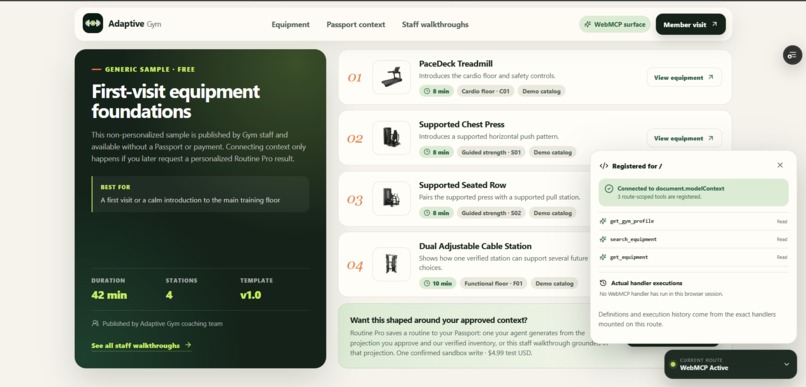View equipment for PaceDeck Treadmill
Screen dimensions: 806x387
[x=684, y=78]
